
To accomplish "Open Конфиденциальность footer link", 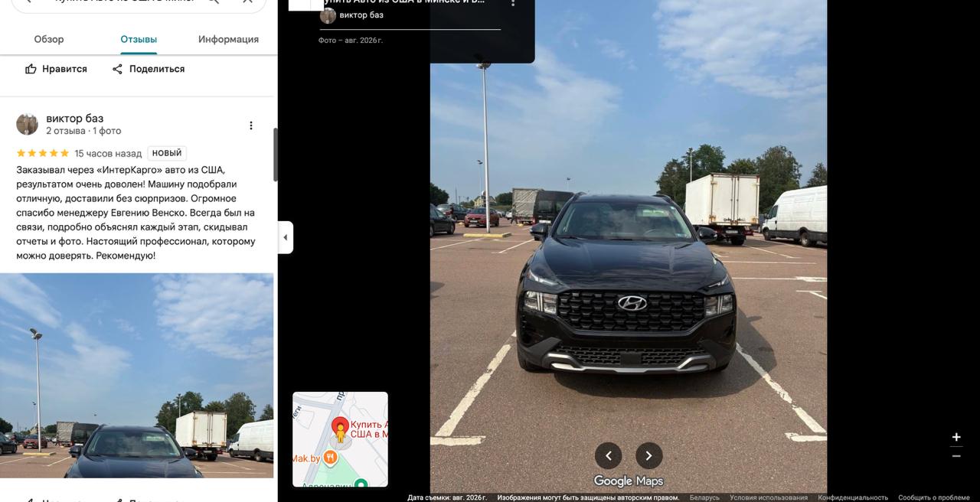I will 853,497.
